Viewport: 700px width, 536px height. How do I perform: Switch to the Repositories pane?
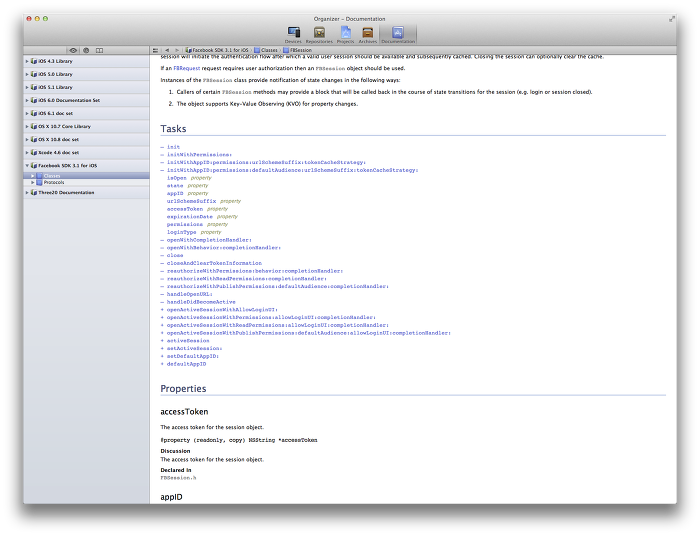(319, 34)
